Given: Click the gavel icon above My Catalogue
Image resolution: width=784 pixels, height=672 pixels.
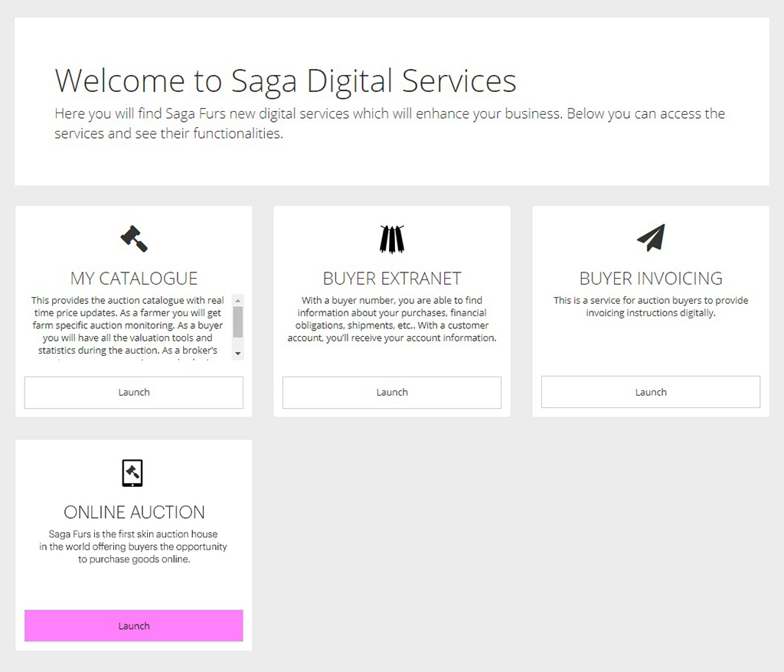Looking at the screenshot, I should pos(134,239).
